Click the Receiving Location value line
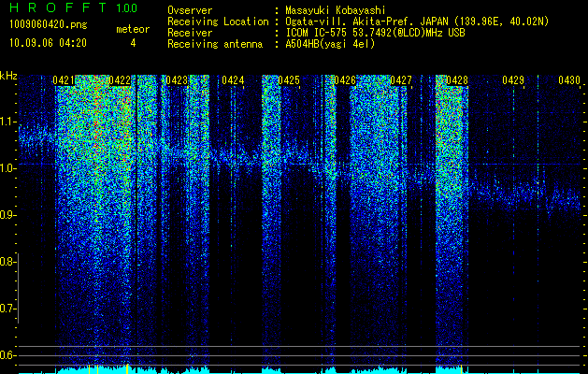This screenshot has height=374, width=588. (417, 22)
